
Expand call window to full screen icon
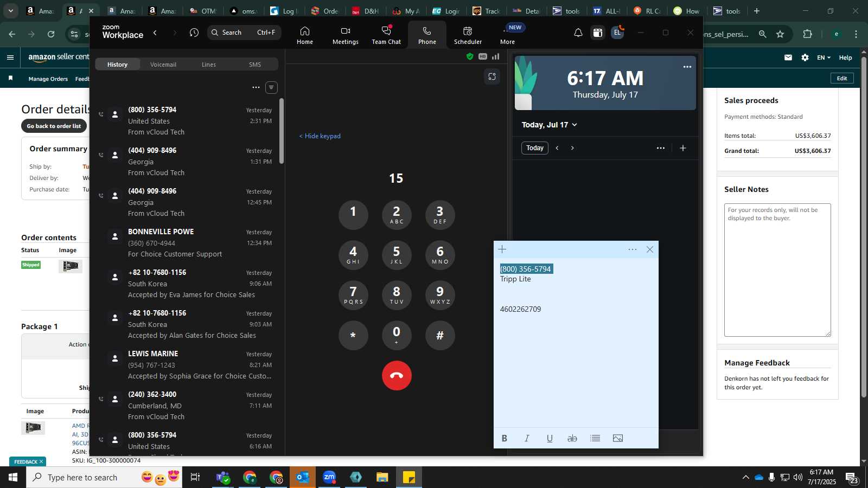coord(492,77)
